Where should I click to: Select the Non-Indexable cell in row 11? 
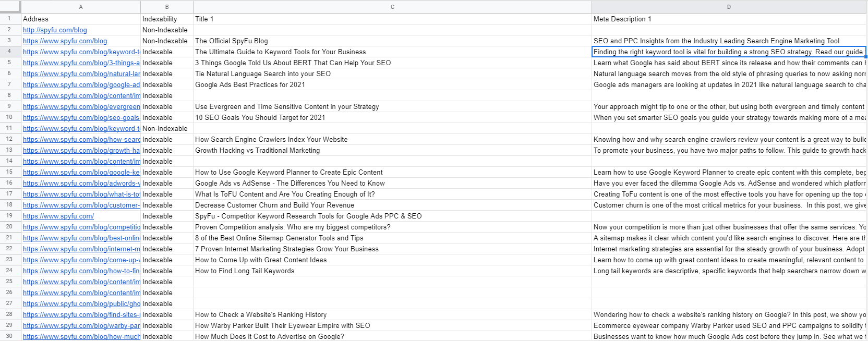[x=167, y=128]
